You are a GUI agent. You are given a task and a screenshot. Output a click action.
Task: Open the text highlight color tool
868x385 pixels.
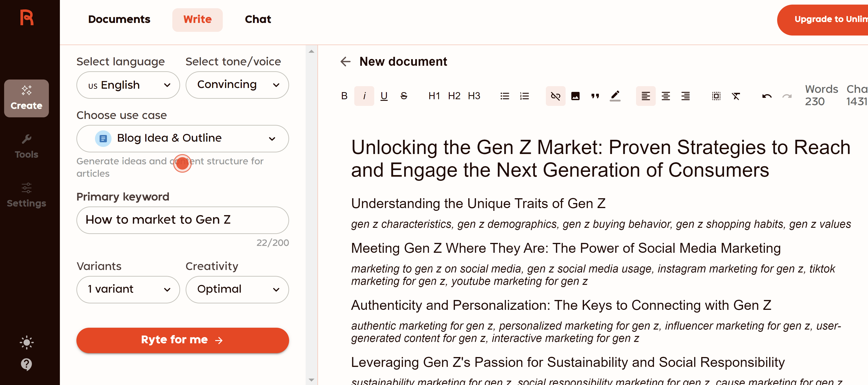tap(615, 96)
